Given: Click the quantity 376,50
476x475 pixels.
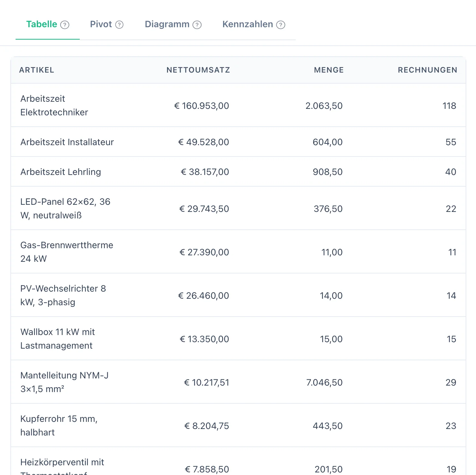Looking at the screenshot, I should [x=328, y=209].
